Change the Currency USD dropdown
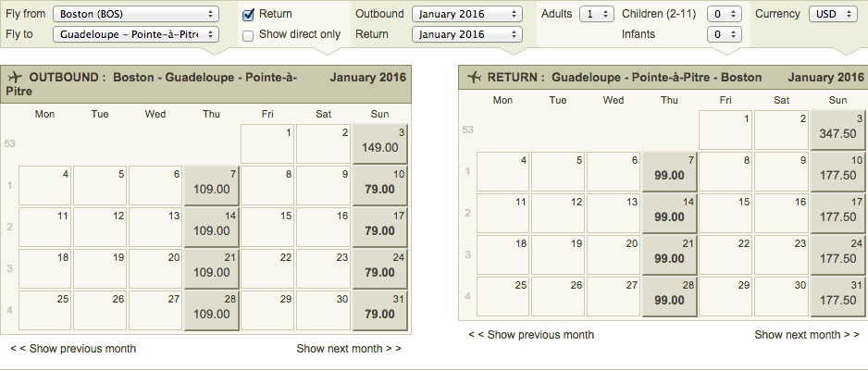Image resolution: width=868 pixels, height=371 pixels. pyautogui.click(x=833, y=14)
